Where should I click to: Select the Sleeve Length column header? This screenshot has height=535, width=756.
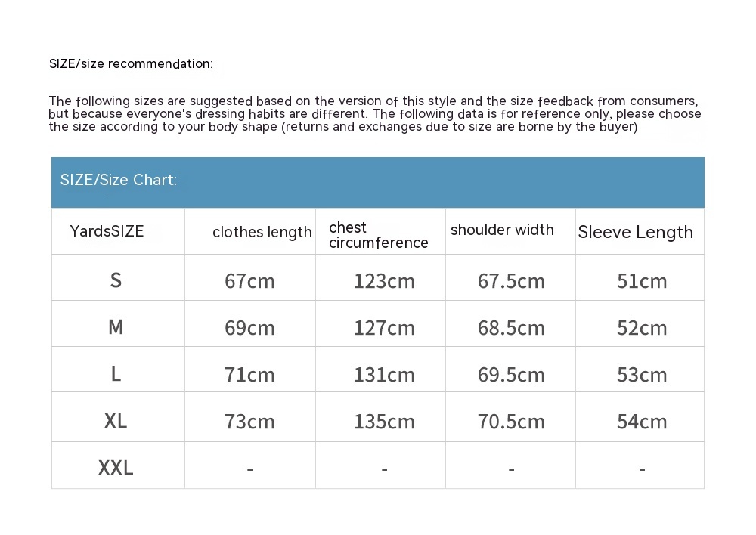tap(635, 232)
